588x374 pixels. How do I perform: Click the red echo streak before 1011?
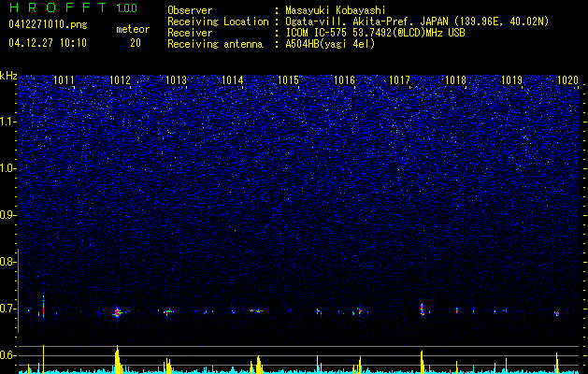pyautogui.click(x=44, y=306)
